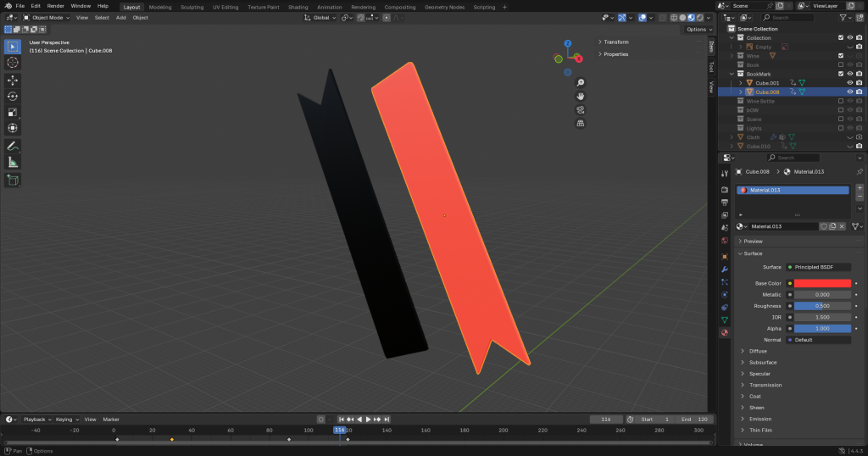Click the Options button in viewport header
Screen dimensions: 868x456
click(697, 29)
